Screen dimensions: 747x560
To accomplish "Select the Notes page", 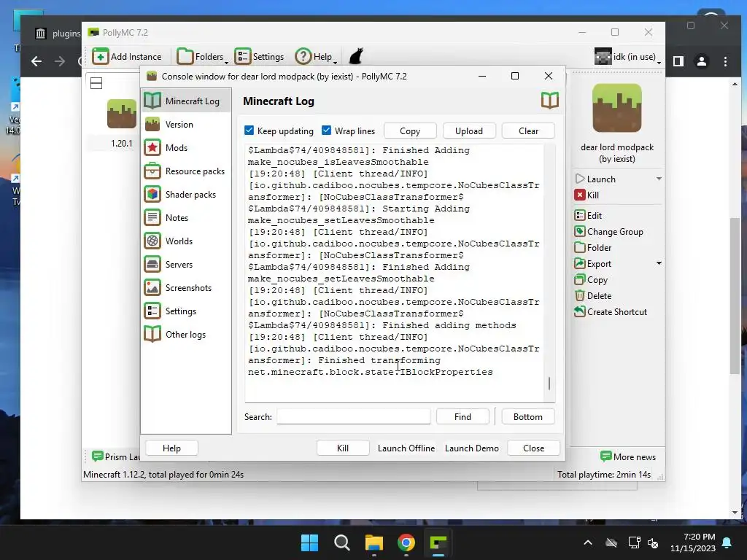I will coord(186,217).
